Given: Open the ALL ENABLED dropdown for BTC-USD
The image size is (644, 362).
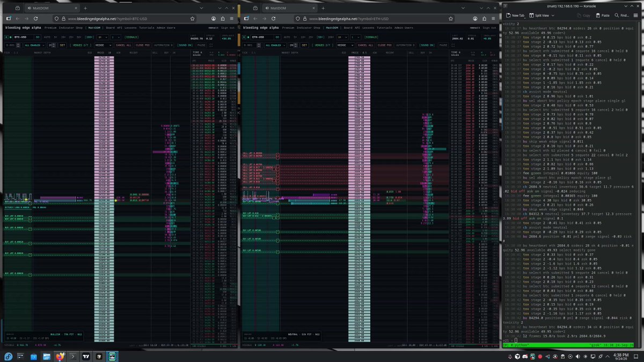Looking at the screenshot, I should pyautogui.click(x=34, y=45).
